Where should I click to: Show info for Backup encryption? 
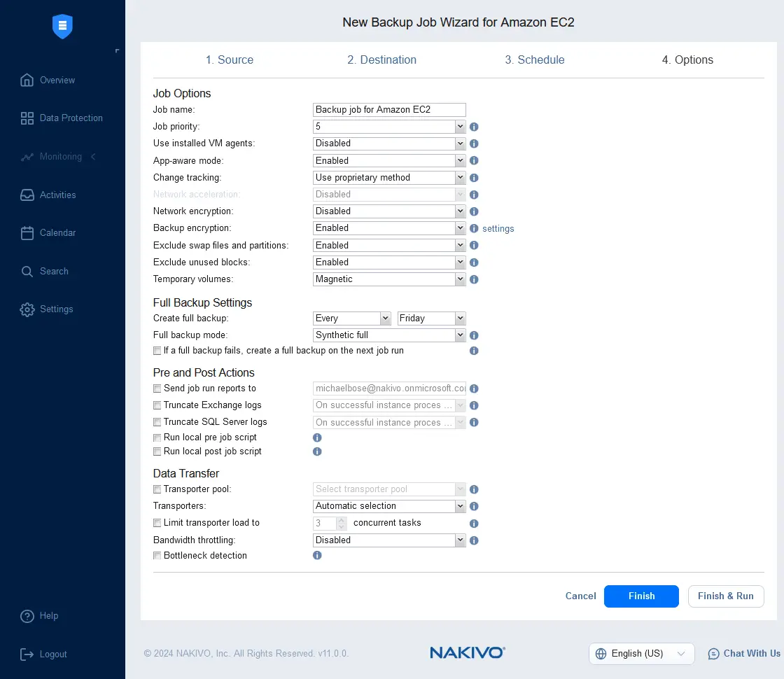474,228
